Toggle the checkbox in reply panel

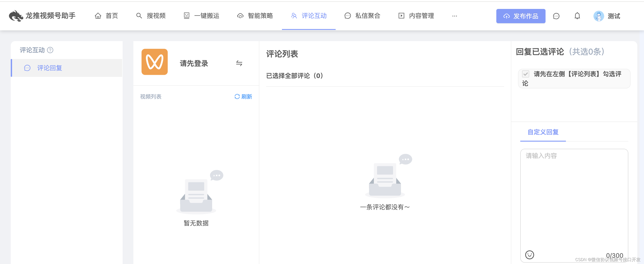525,74
